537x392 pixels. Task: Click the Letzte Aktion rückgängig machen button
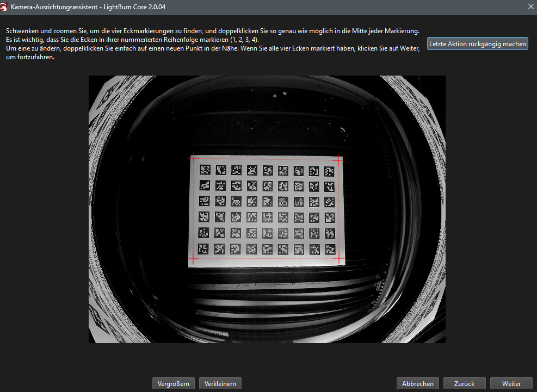[477, 44]
